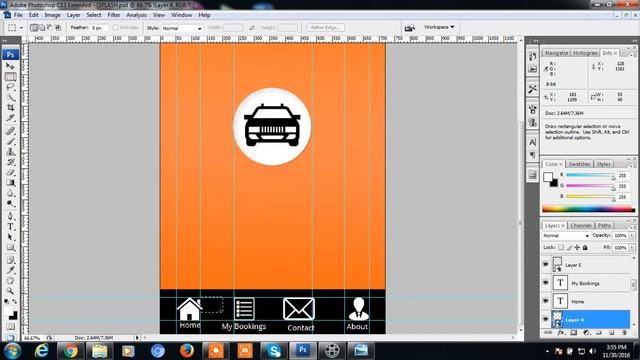
Task: Toggle Quick Mask mode
Action: [x=10, y=327]
